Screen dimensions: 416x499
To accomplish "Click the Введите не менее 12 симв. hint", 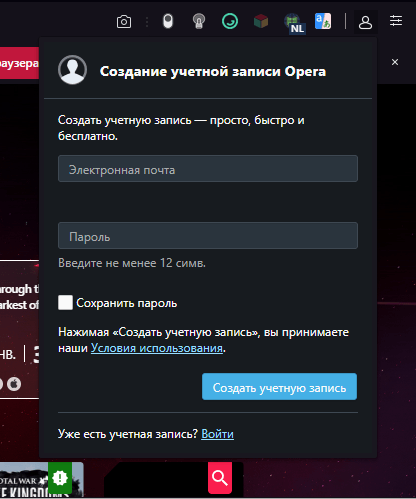I will click(132, 263).
